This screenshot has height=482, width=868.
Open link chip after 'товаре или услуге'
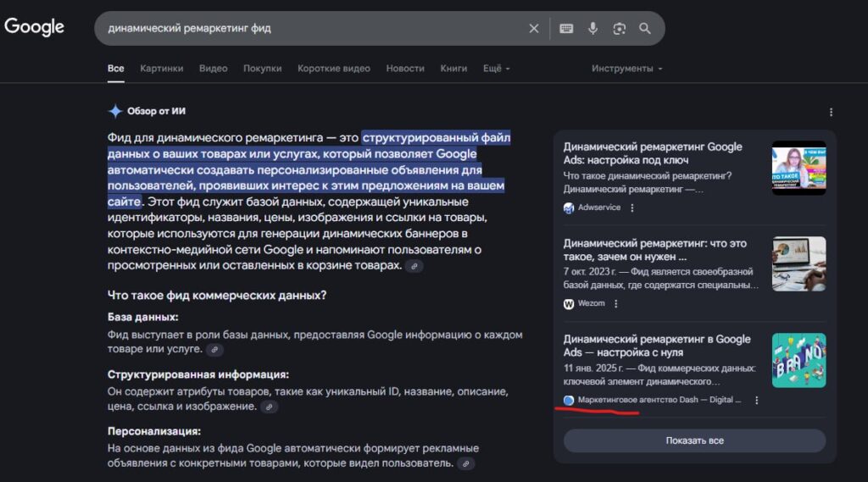214,350
